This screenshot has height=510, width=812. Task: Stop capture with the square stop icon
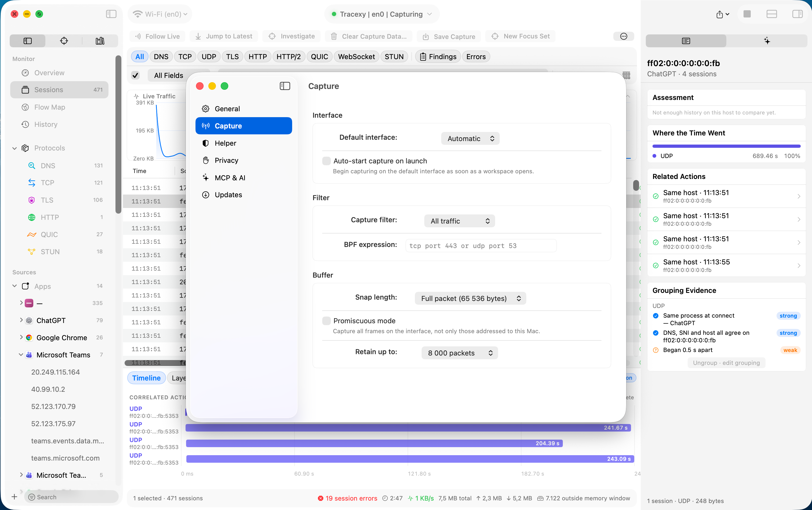(x=747, y=14)
